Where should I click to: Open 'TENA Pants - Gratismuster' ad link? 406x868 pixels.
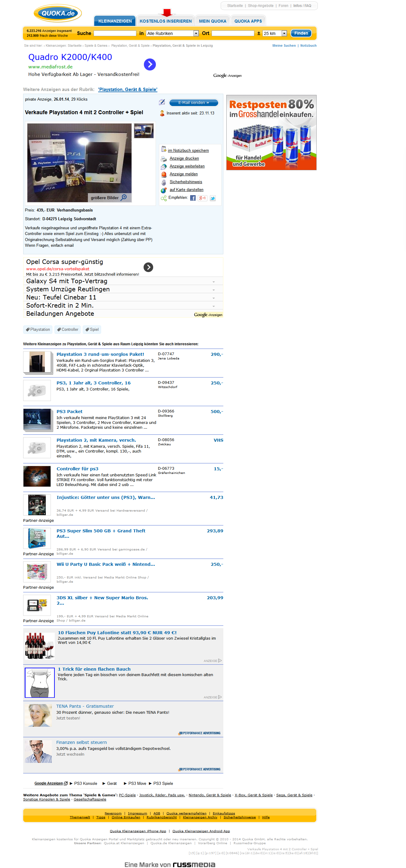pyautogui.click(x=85, y=706)
